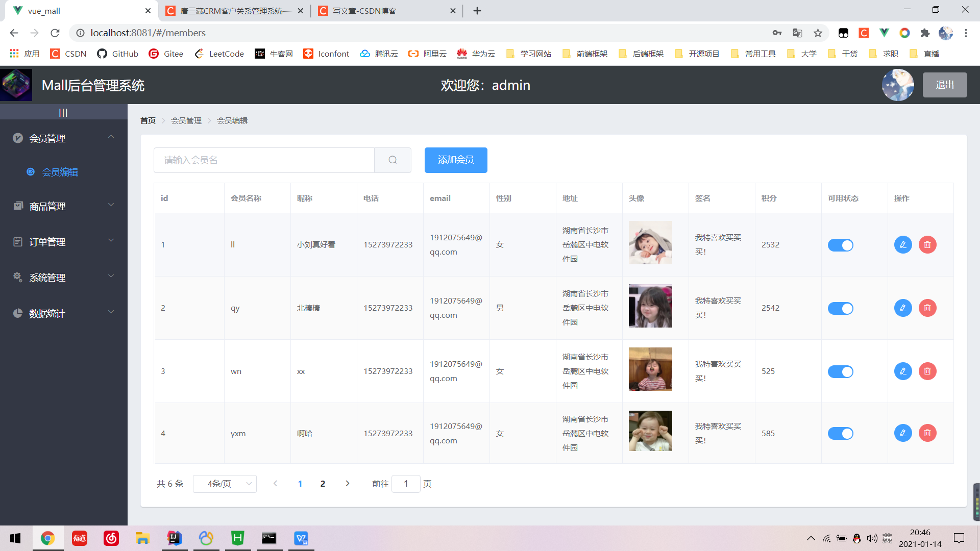Select 会员编辑 submenu item

[x=60, y=172]
